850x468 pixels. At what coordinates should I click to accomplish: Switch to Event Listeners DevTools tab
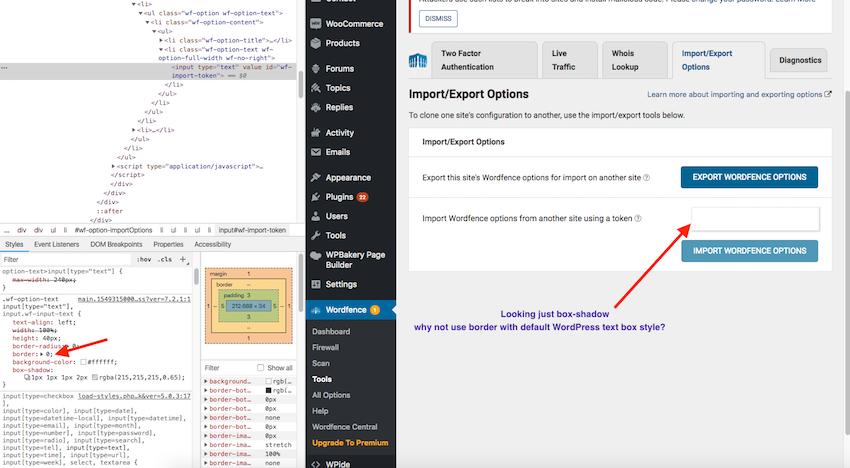pyautogui.click(x=56, y=245)
